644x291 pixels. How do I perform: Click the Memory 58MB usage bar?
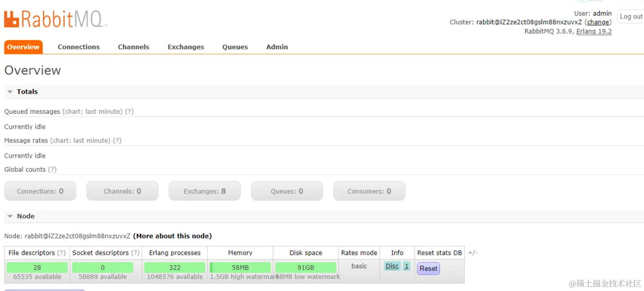pyautogui.click(x=240, y=268)
